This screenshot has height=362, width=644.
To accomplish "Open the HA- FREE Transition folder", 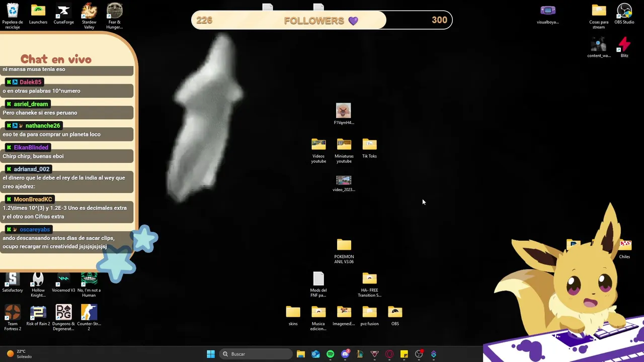I will [x=369, y=285].
